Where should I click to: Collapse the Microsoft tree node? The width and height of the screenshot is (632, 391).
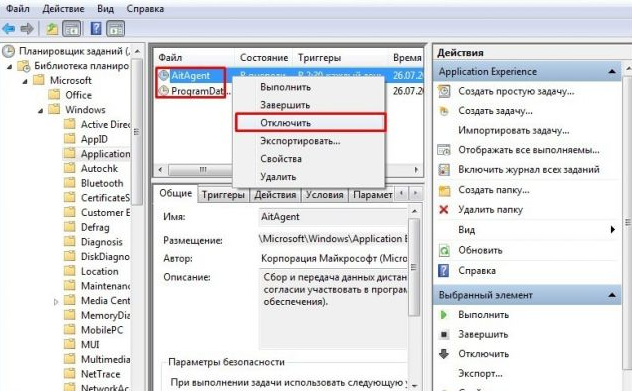[x=25, y=81]
